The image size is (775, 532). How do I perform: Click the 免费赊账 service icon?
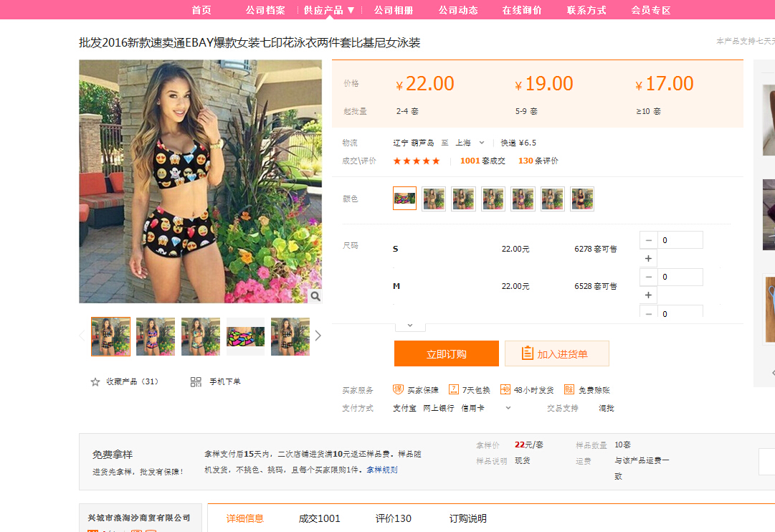pyautogui.click(x=569, y=389)
